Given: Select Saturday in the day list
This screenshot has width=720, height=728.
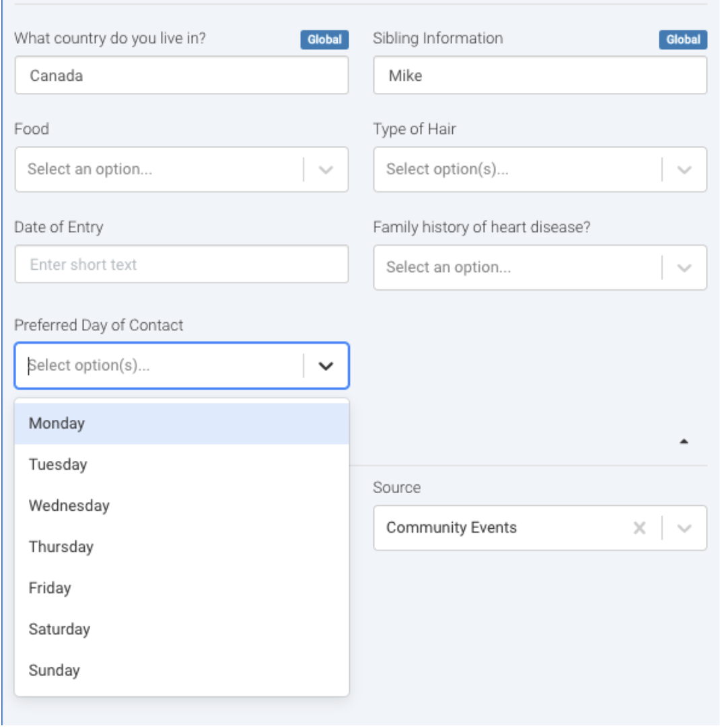Looking at the screenshot, I should (x=59, y=629).
